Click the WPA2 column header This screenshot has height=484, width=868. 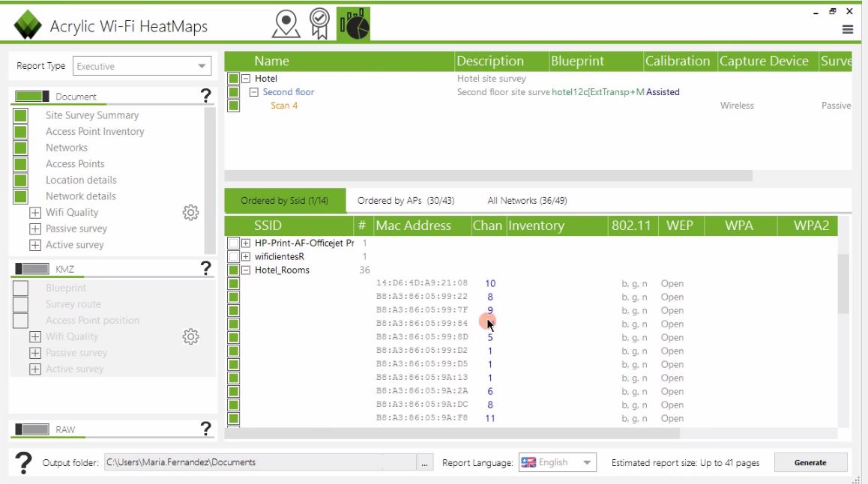[808, 226]
